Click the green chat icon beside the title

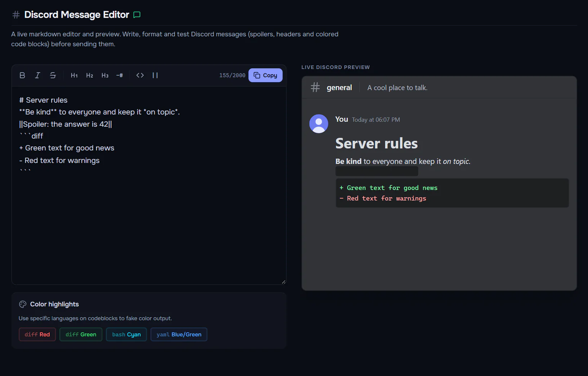coord(137,15)
